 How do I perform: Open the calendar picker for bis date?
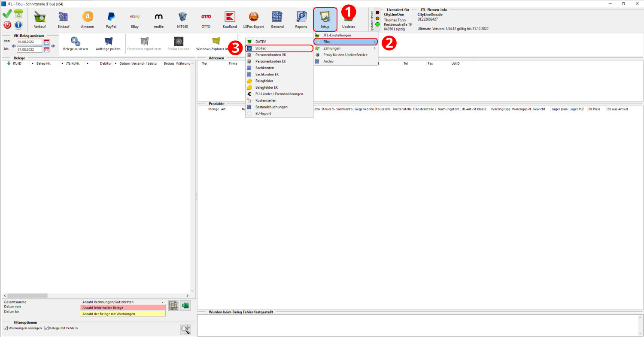(47, 49)
